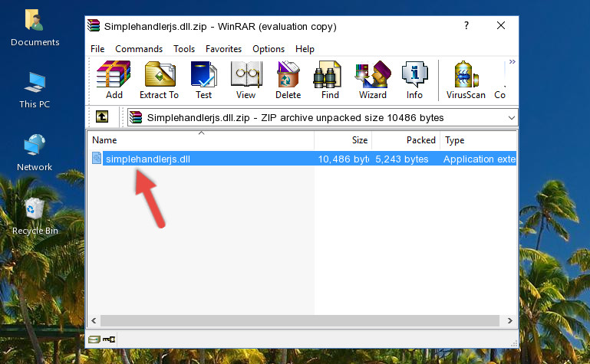Go up one folder level
The width and height of the screenshot is (590, 364).
pos(102,116)
